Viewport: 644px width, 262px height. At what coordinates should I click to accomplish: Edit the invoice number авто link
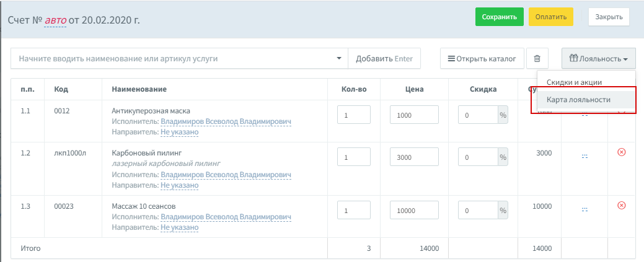(55, 20)
